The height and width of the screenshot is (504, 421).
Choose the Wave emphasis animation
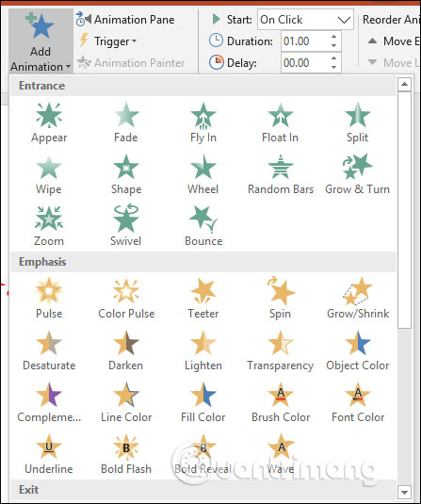coord(281,454)
